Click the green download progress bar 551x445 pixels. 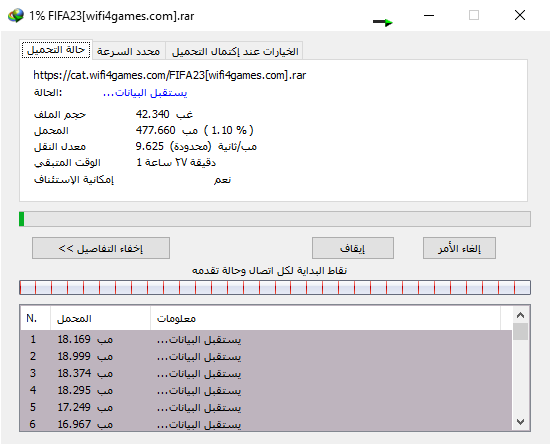(x=275, y=219)
